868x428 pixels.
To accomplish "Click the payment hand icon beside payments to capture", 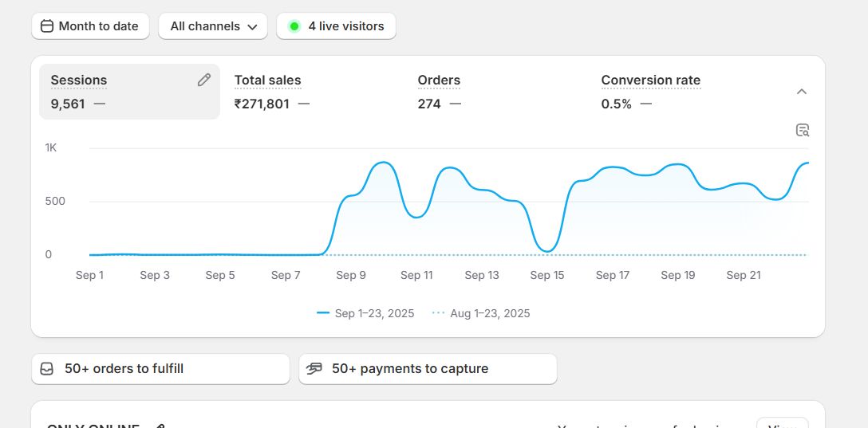I will click(314, 369).
